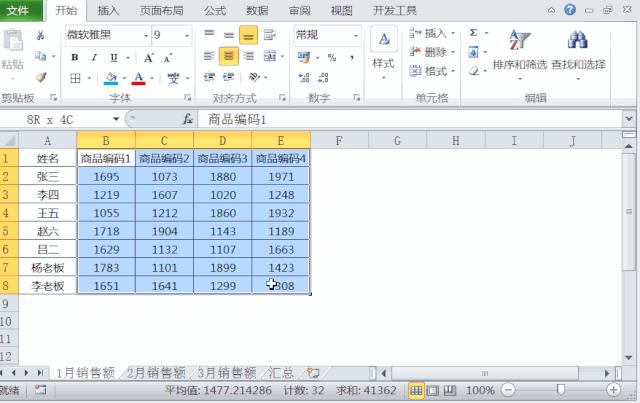
Task: Switch to the 审阅 tab
Action: pyautogui.click(x=300, y=11)
